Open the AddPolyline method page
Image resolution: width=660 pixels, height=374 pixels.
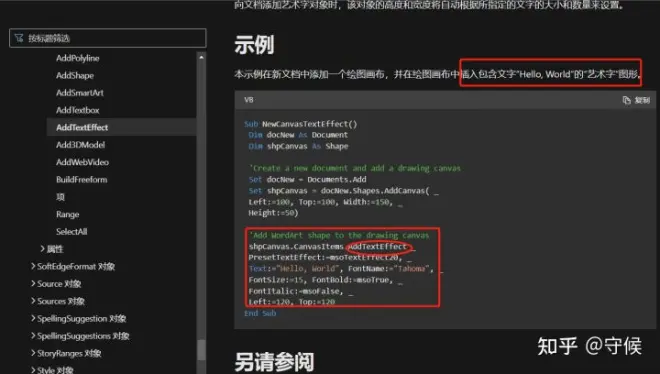tap(77, 58)
